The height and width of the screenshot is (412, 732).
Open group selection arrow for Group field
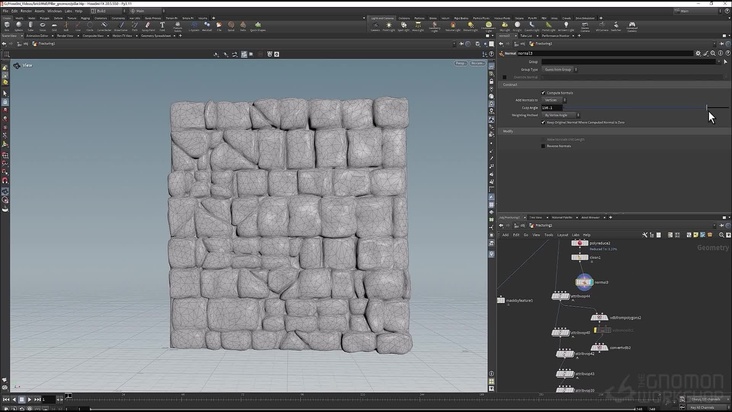click(725, 62)
